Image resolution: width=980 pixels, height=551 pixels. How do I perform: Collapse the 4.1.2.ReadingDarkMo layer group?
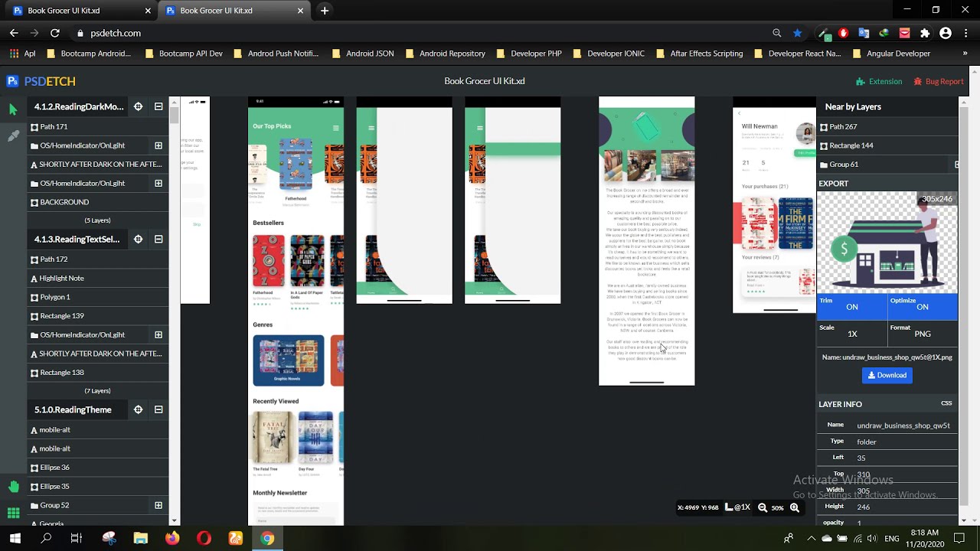pos(158,106)
